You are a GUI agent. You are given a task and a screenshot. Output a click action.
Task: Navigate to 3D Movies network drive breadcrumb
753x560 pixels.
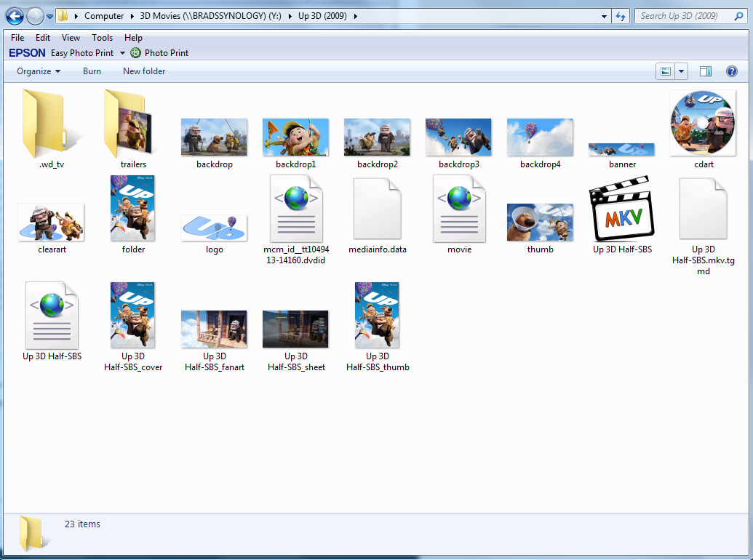(x=210, y=16)
